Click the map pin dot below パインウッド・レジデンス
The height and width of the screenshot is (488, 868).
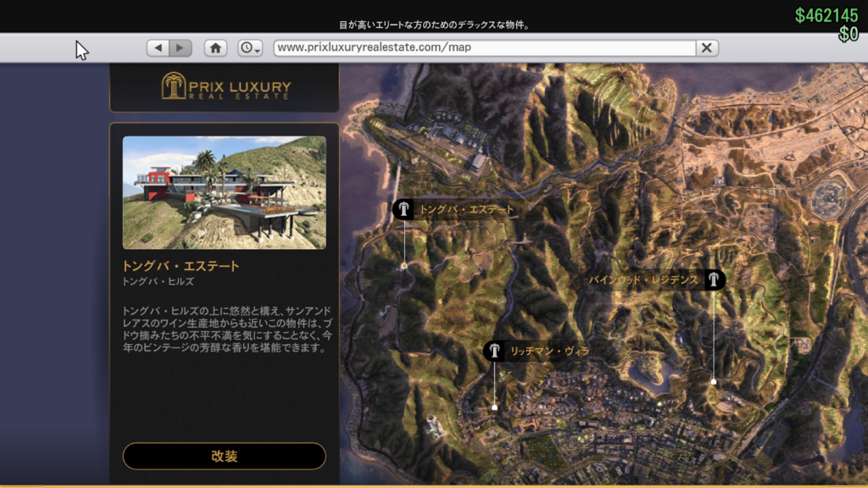point(714,382)
